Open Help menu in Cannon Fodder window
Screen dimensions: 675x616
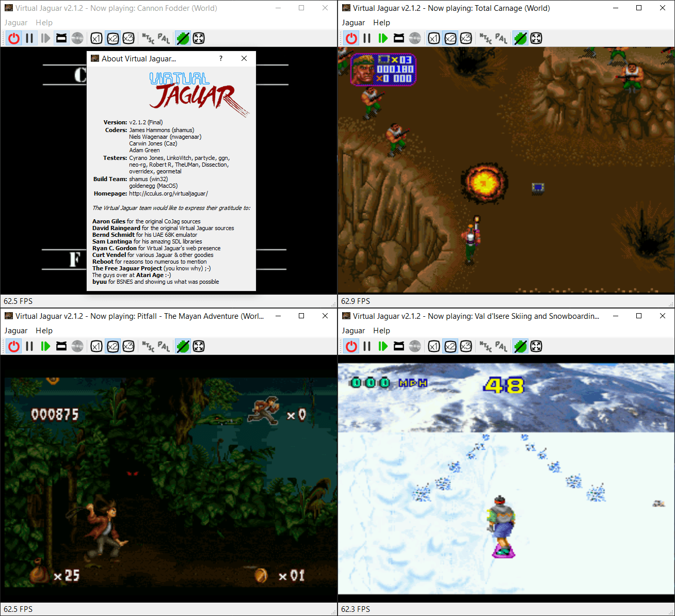[44, 23]
